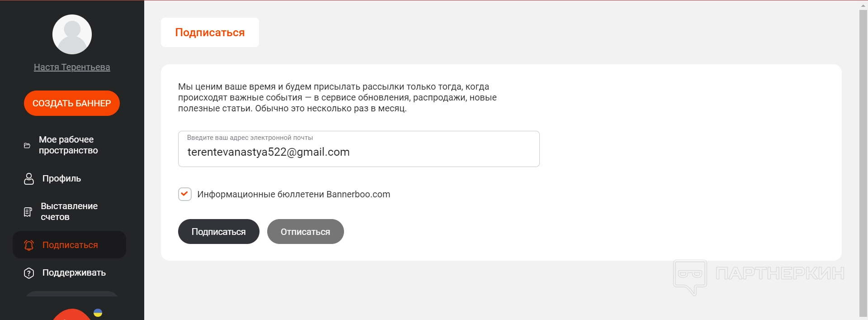Open the Настя Терентьева profile link
This screenshot has width=868, height=320.
pyautogui.click(x=72, y=67)
